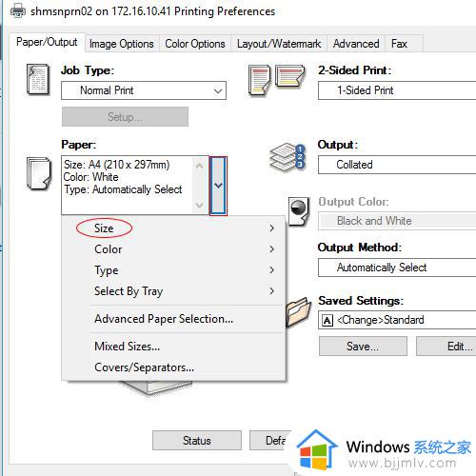Click the Paper stack icon
The height and width of the screenshot is (476, 476).
(x=39, y=173)
